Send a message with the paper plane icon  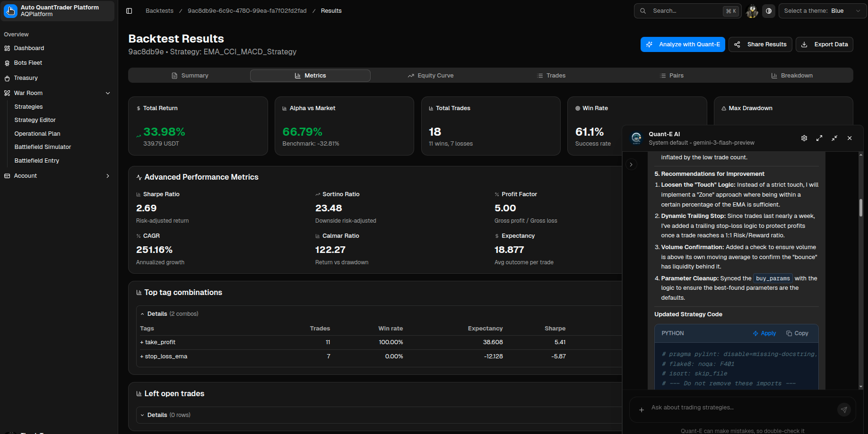pos(845,410)
